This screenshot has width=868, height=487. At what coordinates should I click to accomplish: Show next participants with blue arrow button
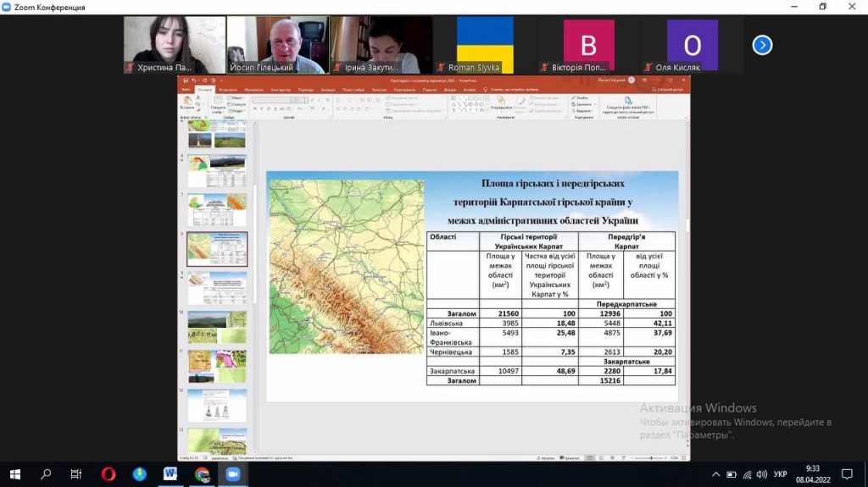click(x=762, y=45)
